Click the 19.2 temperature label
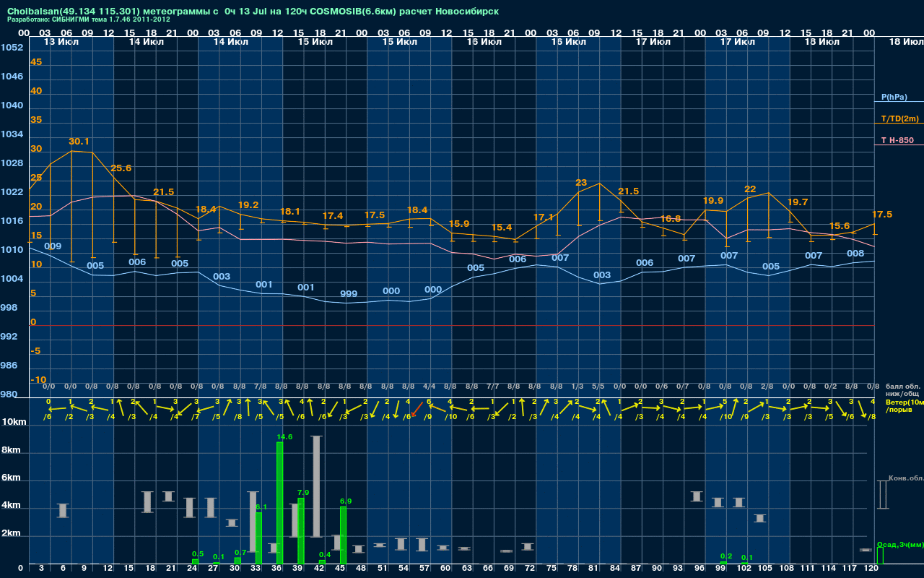Image resolution: width=924 pixels, height=578 pixels. (248, 205)
